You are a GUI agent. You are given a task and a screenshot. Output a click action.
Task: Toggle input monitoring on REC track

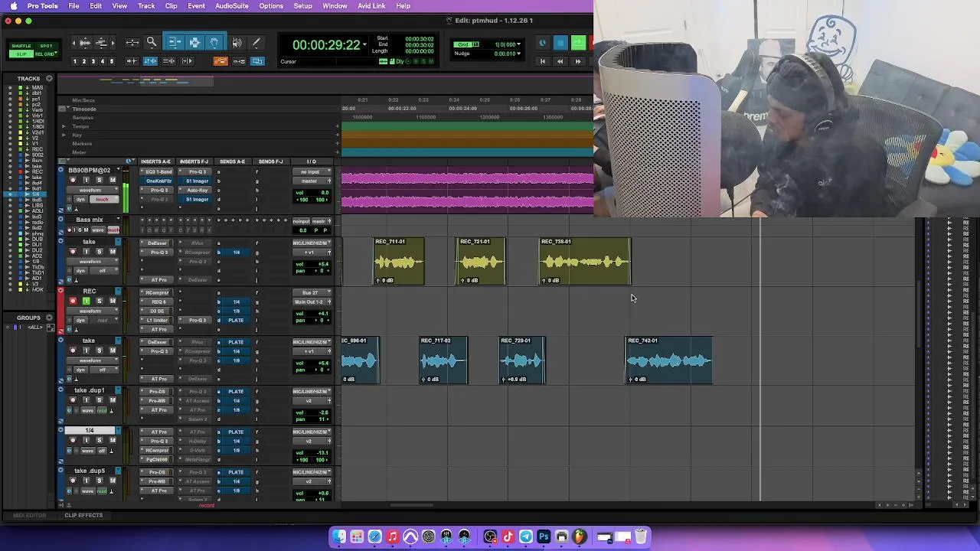[86, 301]
